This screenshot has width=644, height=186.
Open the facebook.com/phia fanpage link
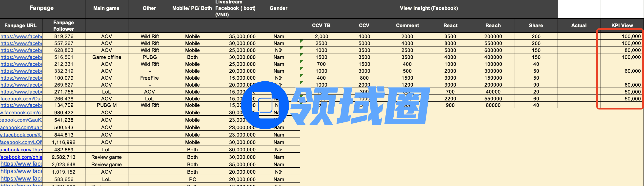(21, 157)
